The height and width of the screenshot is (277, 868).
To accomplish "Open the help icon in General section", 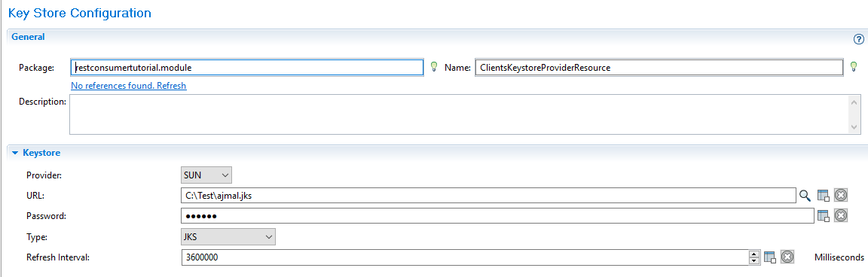I will point(859,39).
